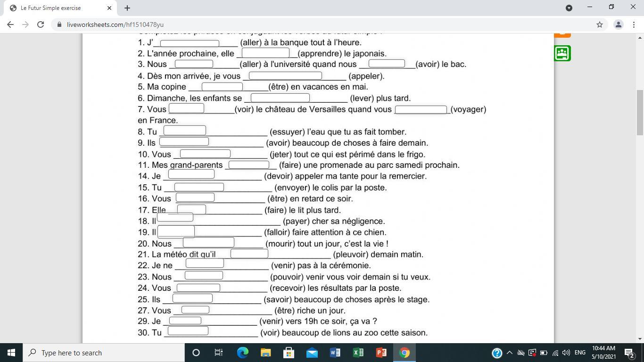Click the blank after Mes grand-parents
Image resolution: width=644 pixels, height=362 pixels.
[x=248, y=165]
